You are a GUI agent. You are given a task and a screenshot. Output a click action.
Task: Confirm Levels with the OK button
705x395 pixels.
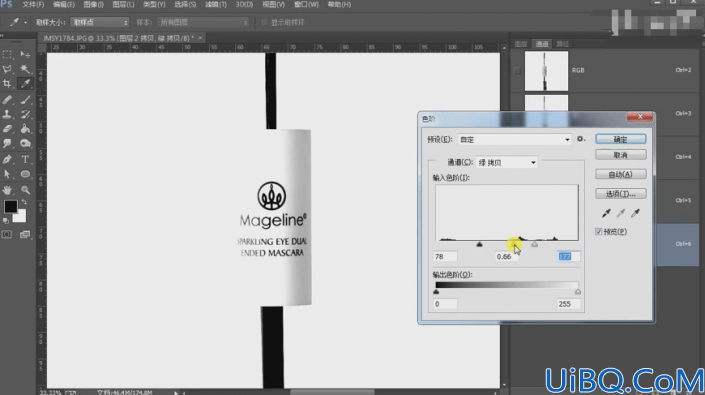[620, 139]
